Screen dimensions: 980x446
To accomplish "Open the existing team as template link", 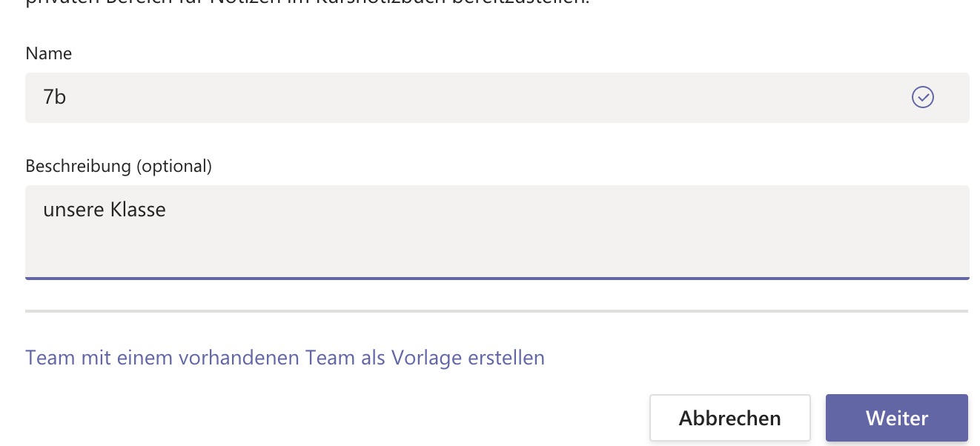I will coord(285,358).
